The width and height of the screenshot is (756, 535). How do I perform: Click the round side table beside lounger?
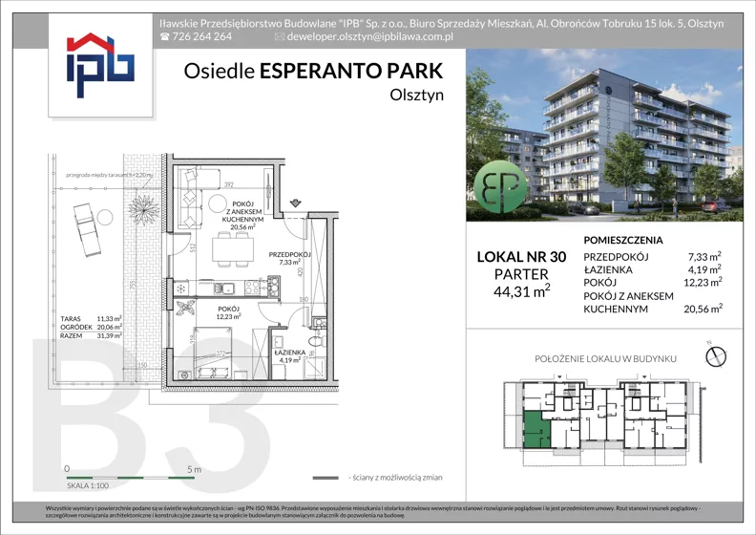pyautogui.click(x=105, y=218)
